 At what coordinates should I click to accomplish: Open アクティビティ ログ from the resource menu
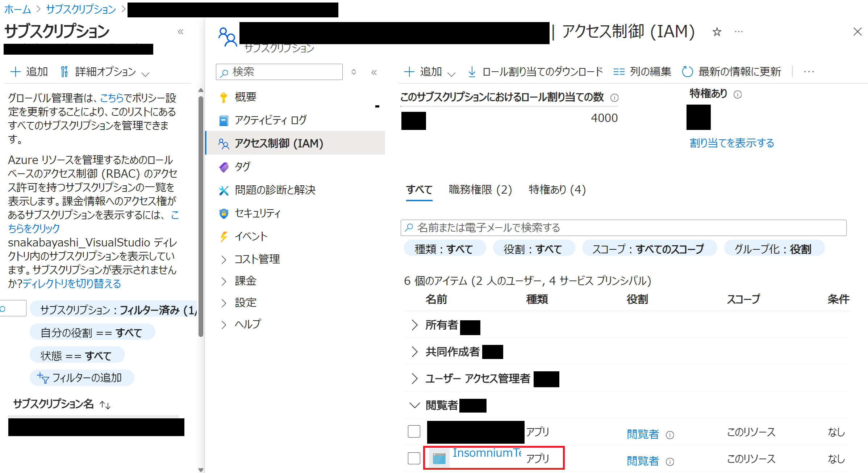click(x=270, y=120)
